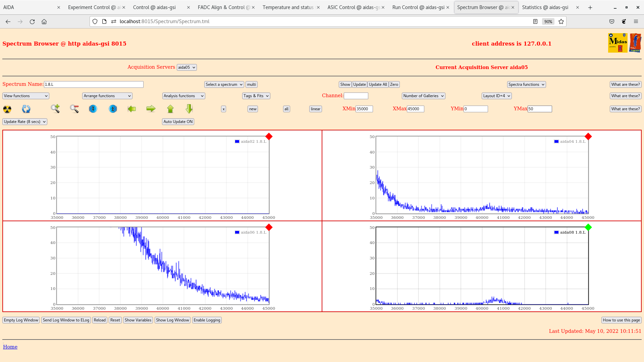Click the blue double-down arrow icon
Viewport: 644px width, 362px height.
point(93,109)
